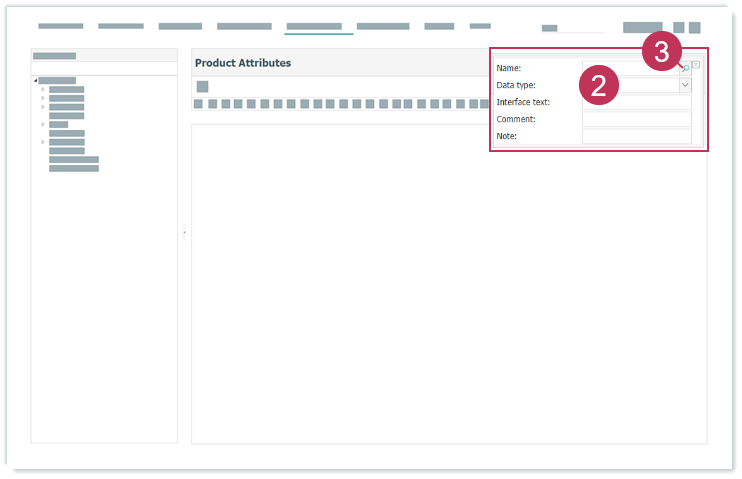Expand the third child node in tree
Screen dimensions: 742x479
pos(43,107)
